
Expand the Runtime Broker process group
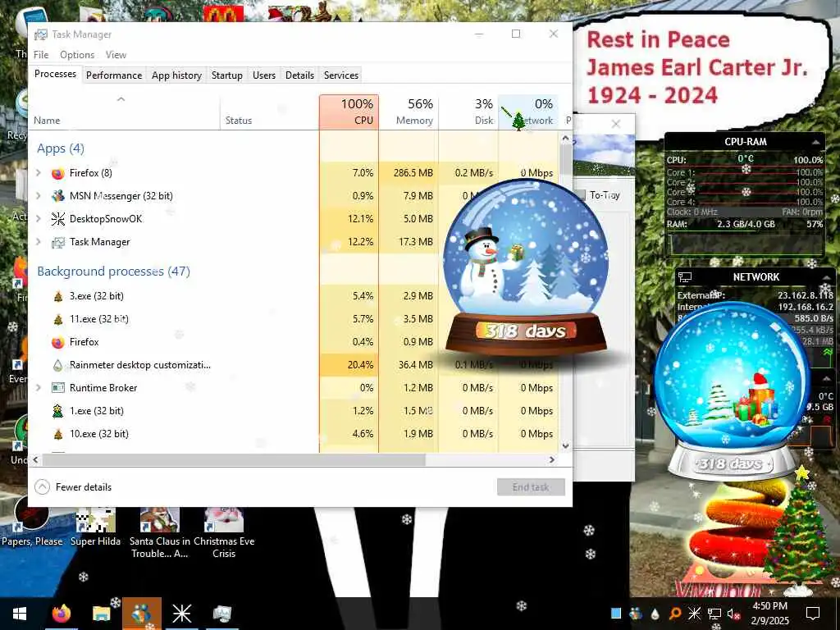39,388
